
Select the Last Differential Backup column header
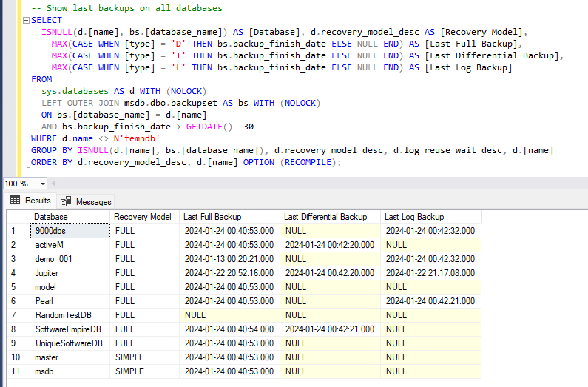tap(325, 217)
